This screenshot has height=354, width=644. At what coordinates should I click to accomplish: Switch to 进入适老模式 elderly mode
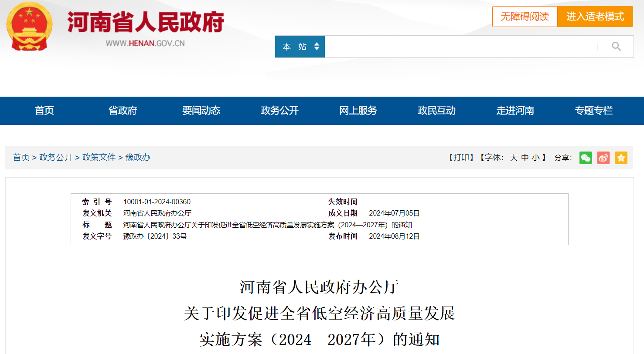pos(595,17)
